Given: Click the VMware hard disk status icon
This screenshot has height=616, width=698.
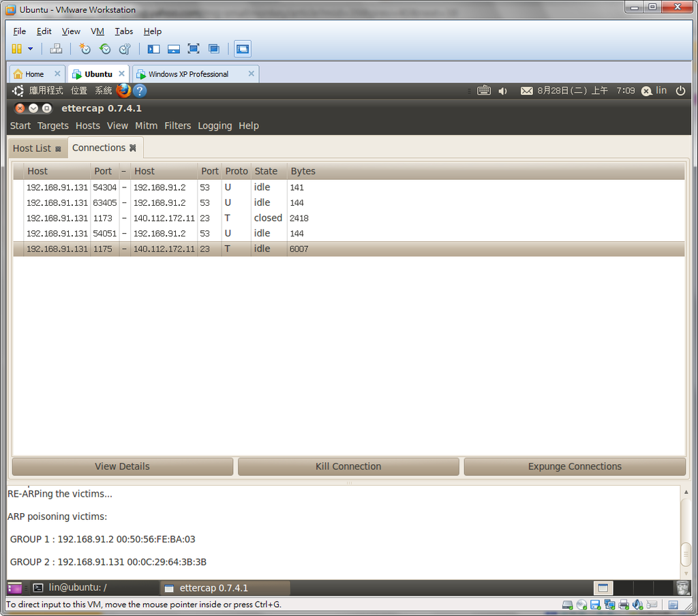Looking at the screenshot, I should coord(567,605).
